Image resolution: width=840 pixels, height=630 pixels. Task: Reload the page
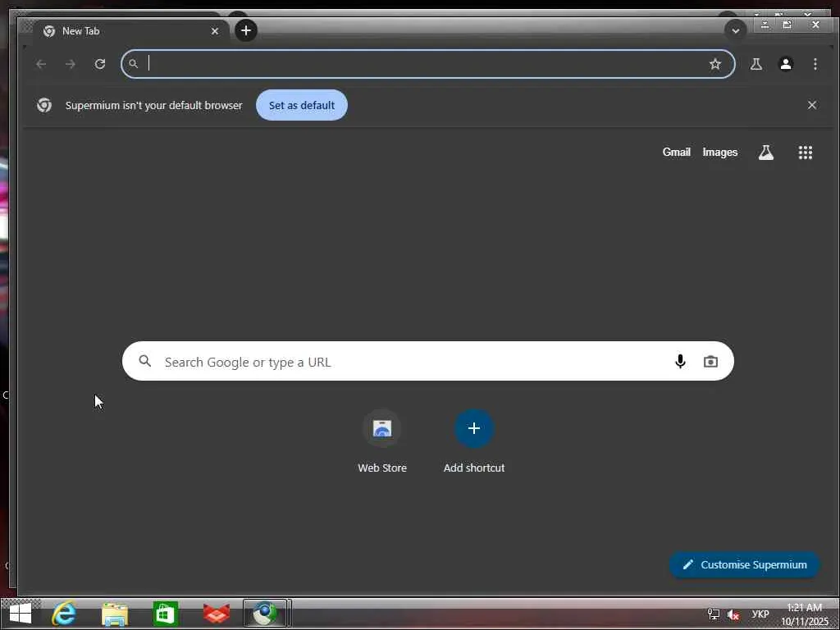click(100, 64)
